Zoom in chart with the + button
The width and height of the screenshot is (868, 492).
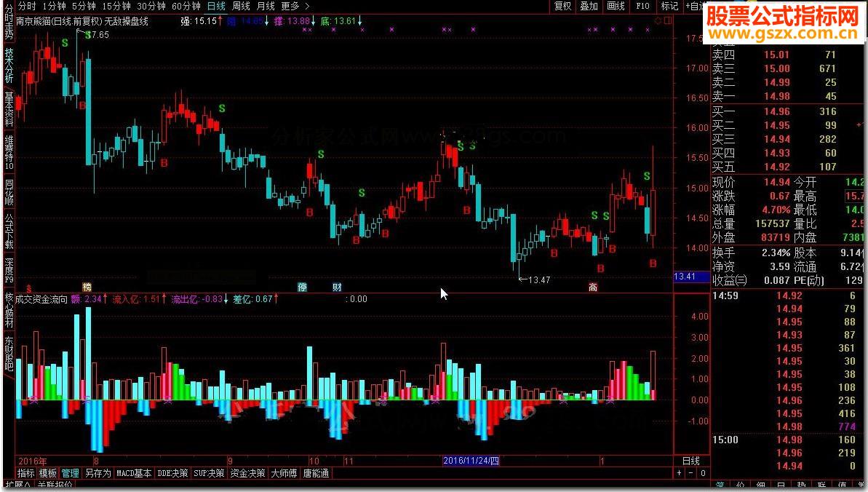click(x=680, y=473)
